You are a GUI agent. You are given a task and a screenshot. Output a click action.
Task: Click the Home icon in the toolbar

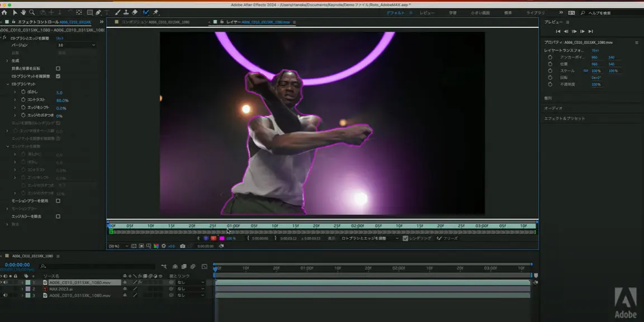4,13
